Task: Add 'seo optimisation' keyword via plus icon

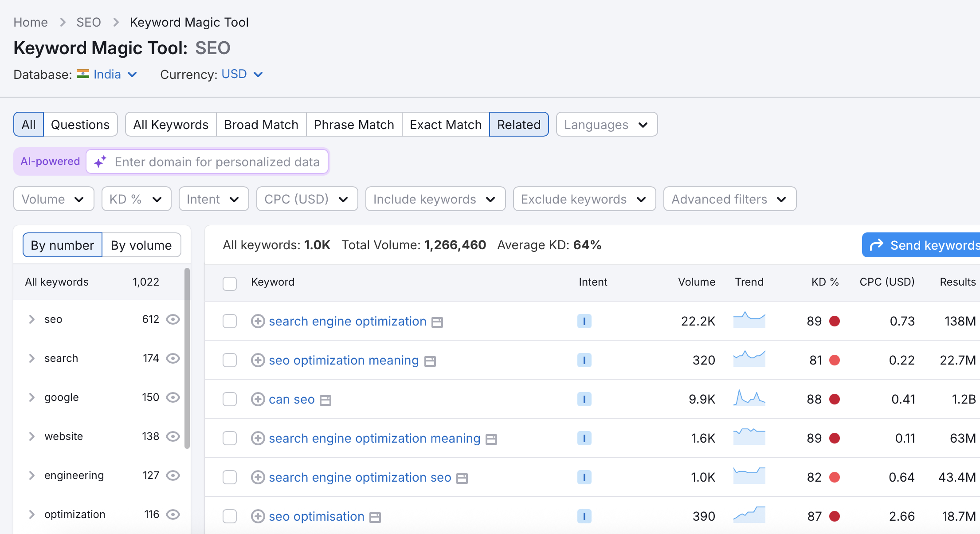Action: 258,516
